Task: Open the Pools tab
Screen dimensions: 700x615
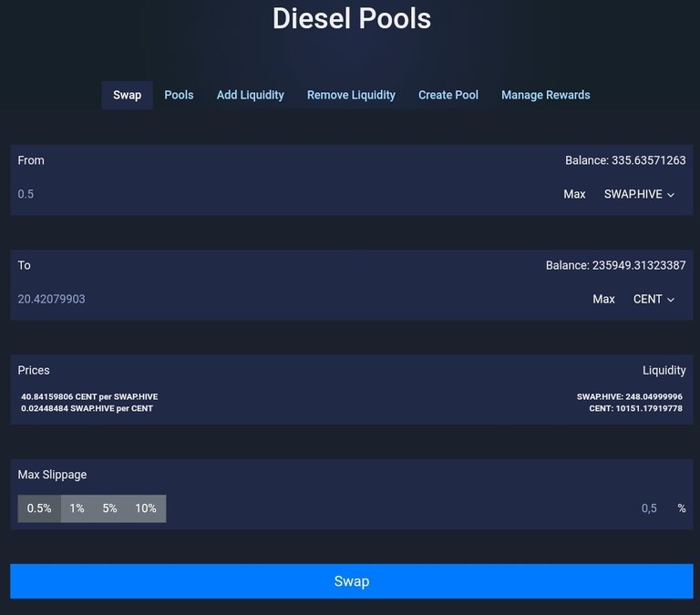Action: [179, 95]
